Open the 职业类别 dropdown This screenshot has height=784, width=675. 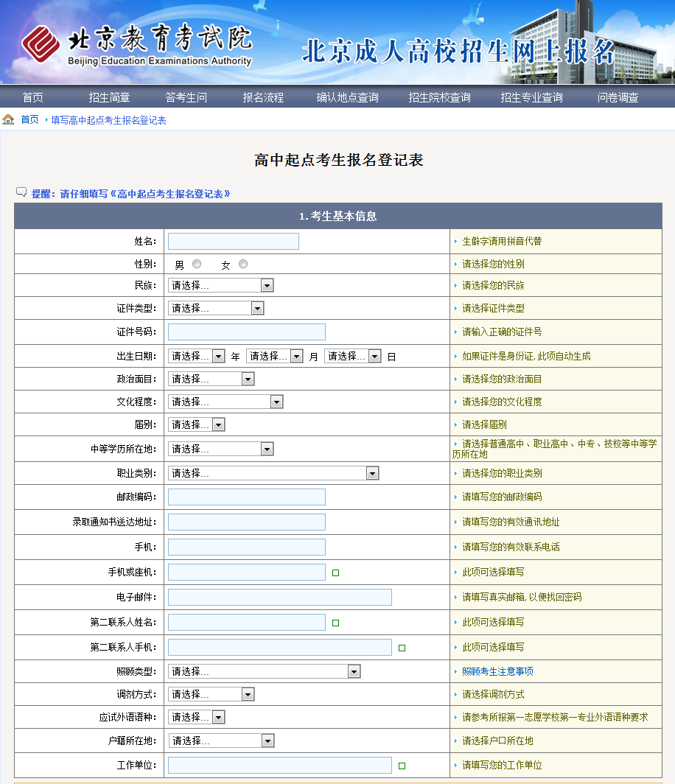(x=273, y=473)
